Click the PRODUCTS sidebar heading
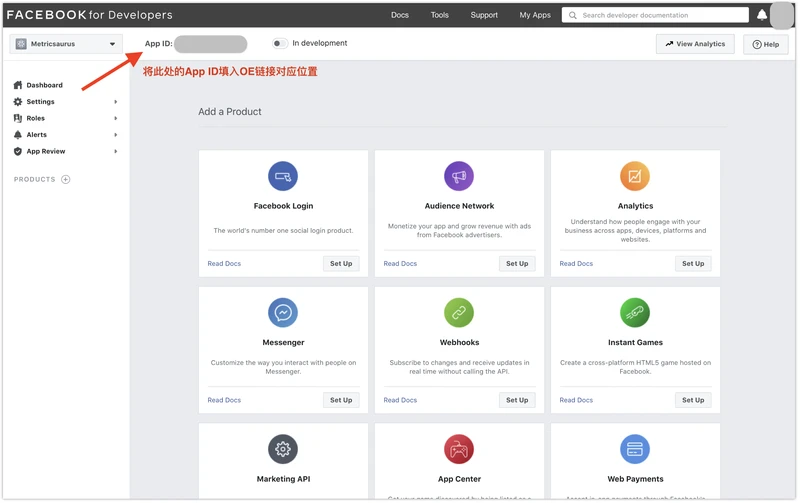Screen dimensions: 800x503 tap(35, 180)
